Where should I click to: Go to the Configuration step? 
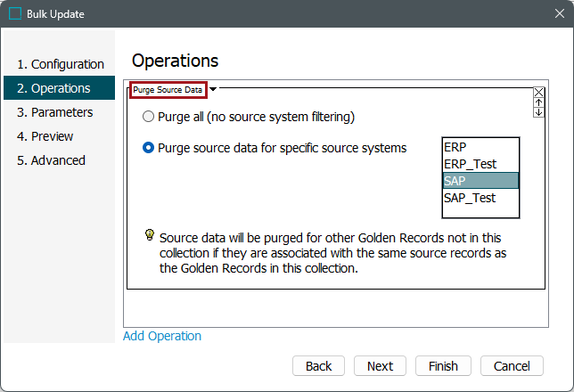click(61, 64)
